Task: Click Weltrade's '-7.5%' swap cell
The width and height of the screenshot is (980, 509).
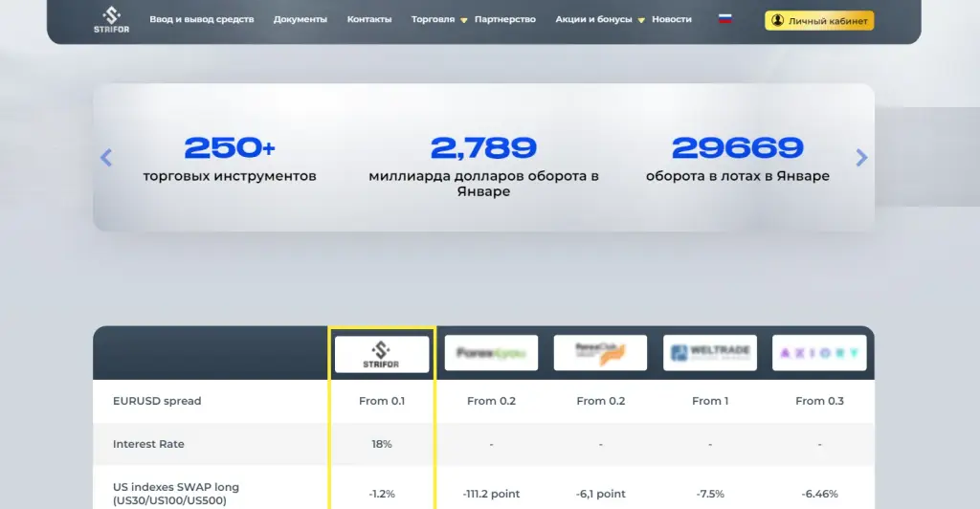Action: (710, 494)
